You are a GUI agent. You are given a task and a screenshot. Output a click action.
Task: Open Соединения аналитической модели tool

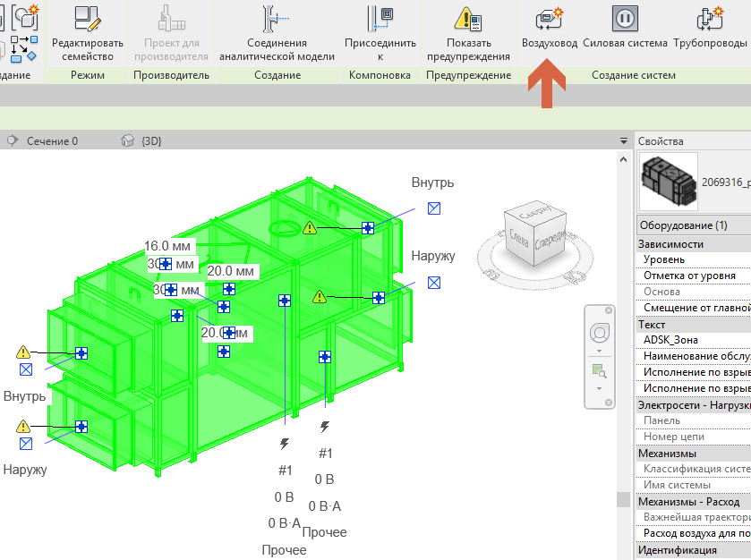click(277, 33)
